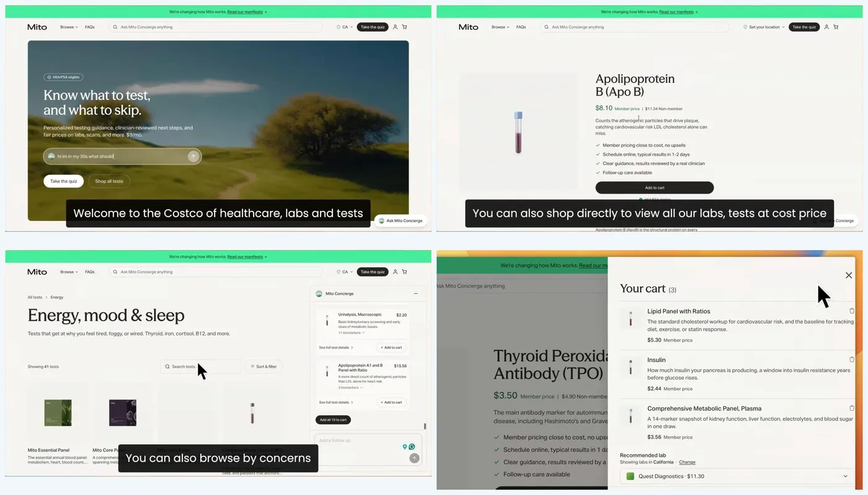This screenshot has height=495, width=868.
Task: Expand the 11 biomarkers list under Urinalysis, Macroscopic
Action: [351, 333]
